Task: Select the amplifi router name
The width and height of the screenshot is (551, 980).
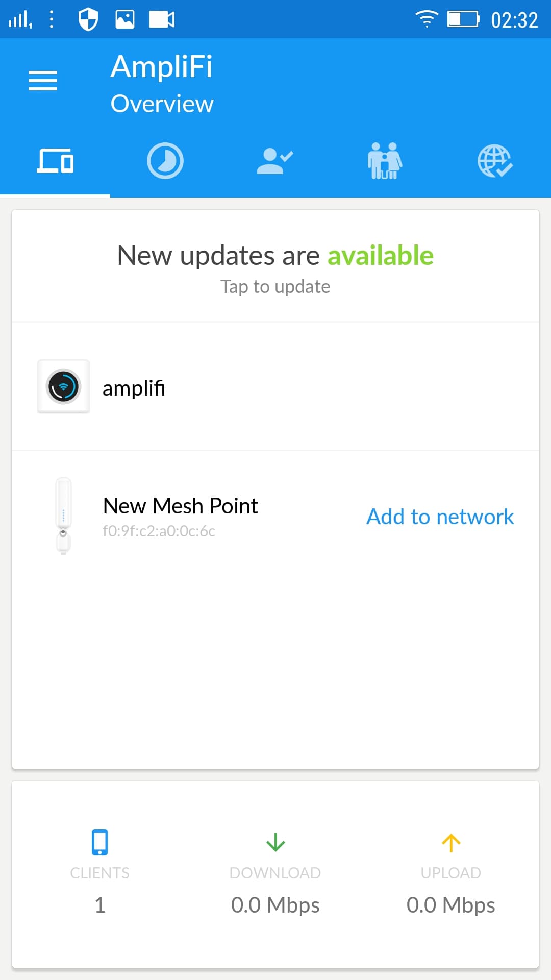Action: point(134,388)
